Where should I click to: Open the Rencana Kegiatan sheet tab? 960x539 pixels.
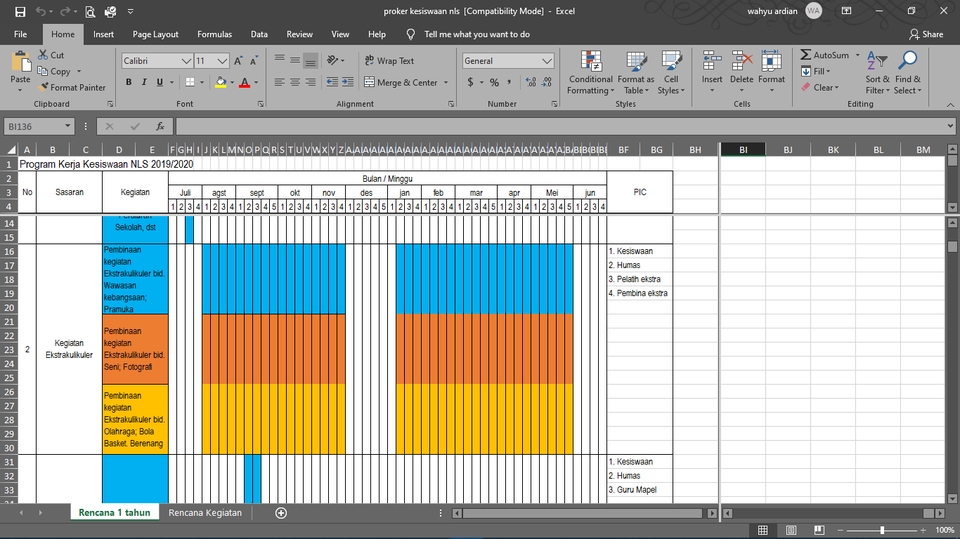coord(205,513)
